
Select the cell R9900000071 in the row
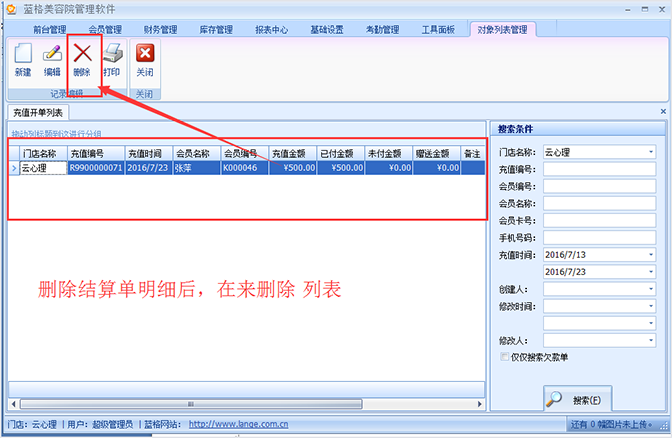pyautogui.click(x=96, y=168)
